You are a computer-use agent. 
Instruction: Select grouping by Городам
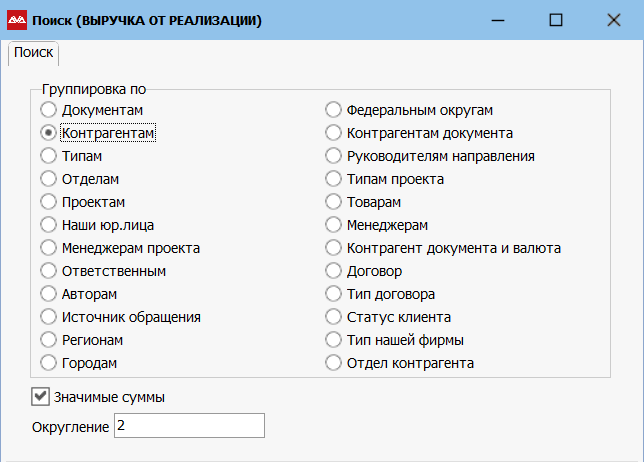point(48,363)
